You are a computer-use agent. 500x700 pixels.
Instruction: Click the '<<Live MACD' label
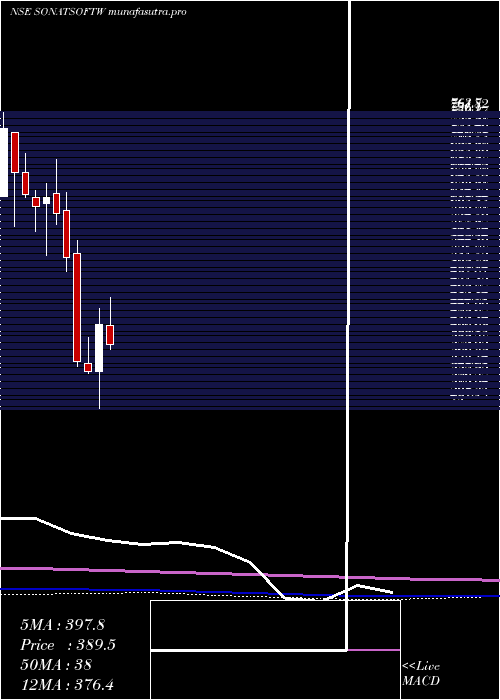[x=421, y=673]
